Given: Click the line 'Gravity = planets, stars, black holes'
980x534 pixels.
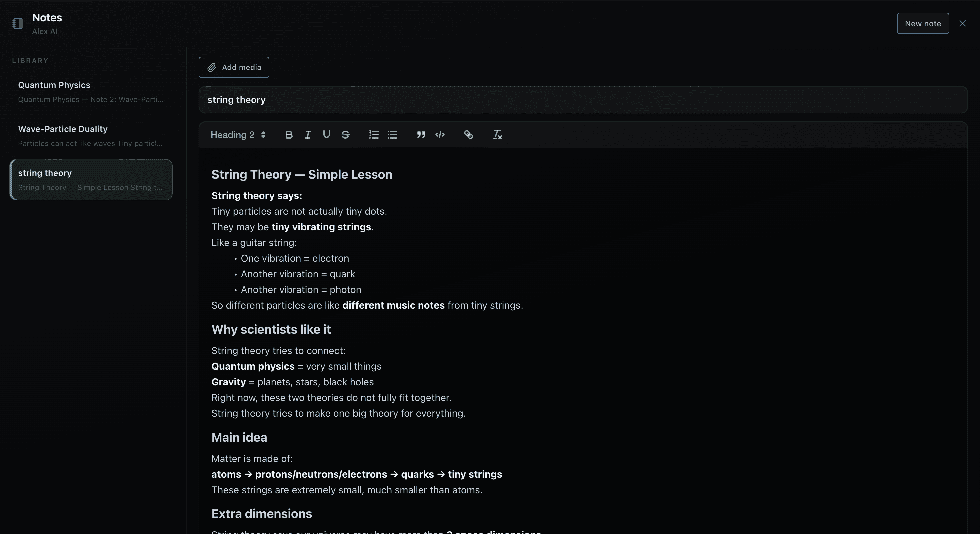Looking at the screenshot, I should (x=293, y=382).
